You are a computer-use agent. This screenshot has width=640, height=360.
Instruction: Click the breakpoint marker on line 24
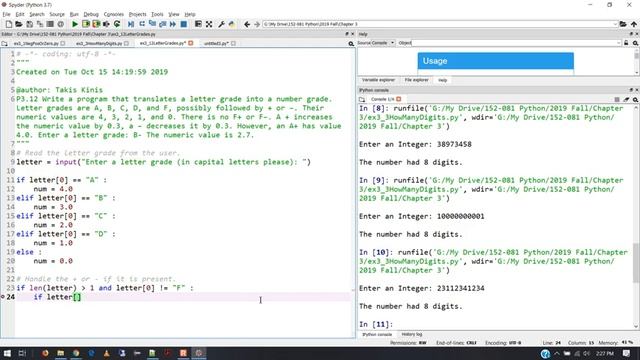[2, 297]
